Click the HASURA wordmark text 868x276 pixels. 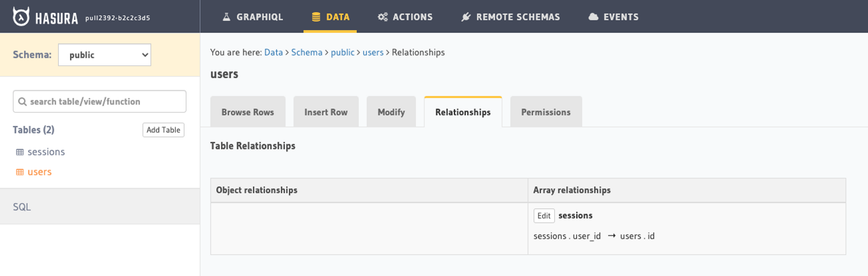click(x=57, y=18)
